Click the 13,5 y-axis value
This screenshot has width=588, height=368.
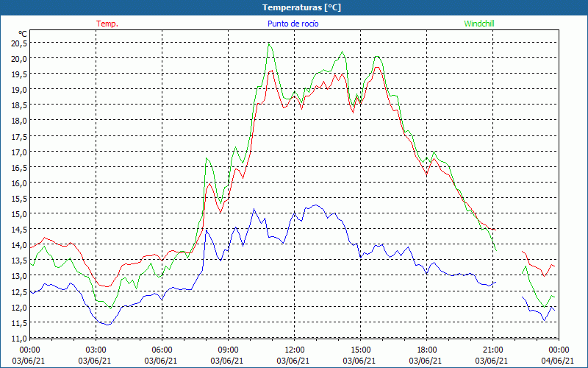point(19,261)
